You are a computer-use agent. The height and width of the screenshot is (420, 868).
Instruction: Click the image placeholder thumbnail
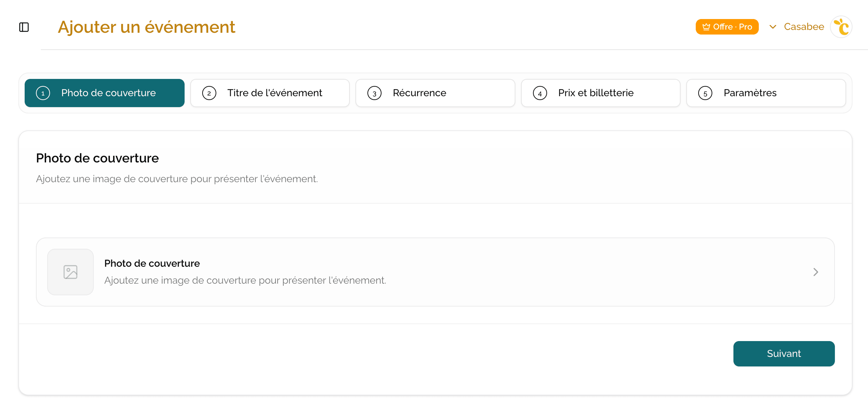pyautogui.click(x=70, y=272)
